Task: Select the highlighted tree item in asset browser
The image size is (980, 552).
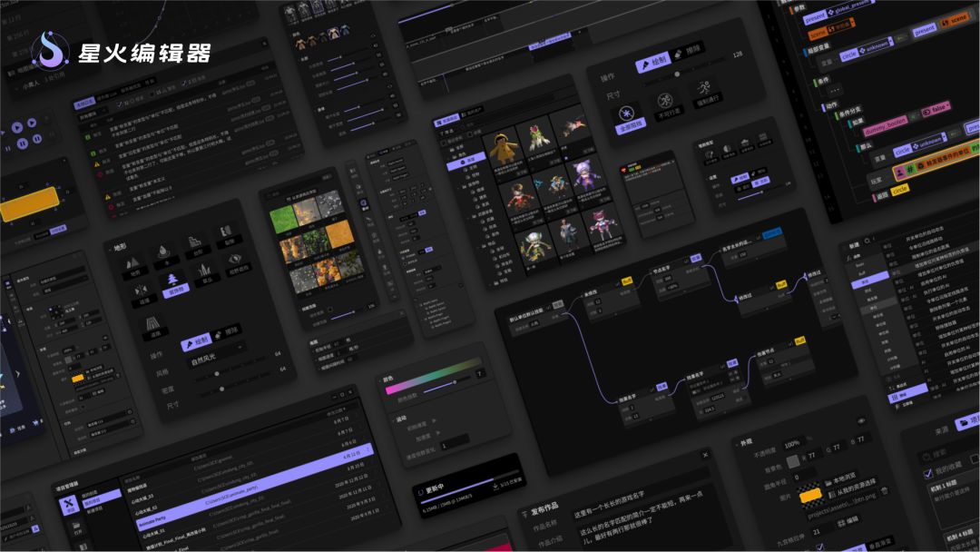Action: click(466, 160)
